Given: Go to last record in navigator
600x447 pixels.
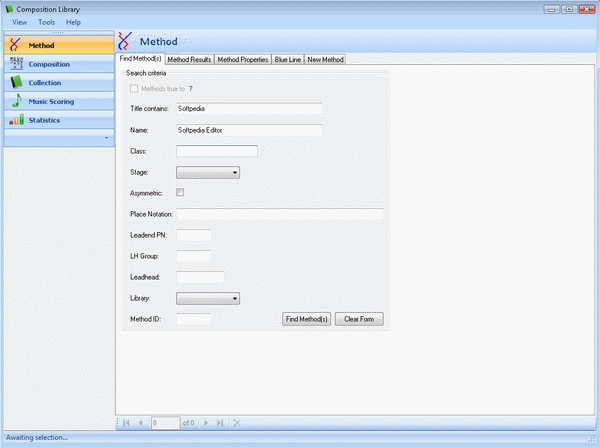Looking at the screenshot, I should (220, 423).
